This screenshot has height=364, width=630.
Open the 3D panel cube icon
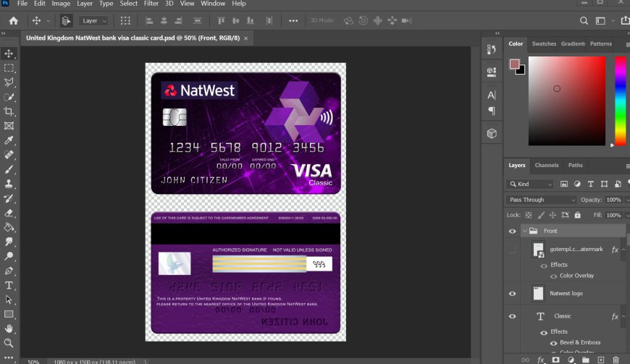(492, 133)
